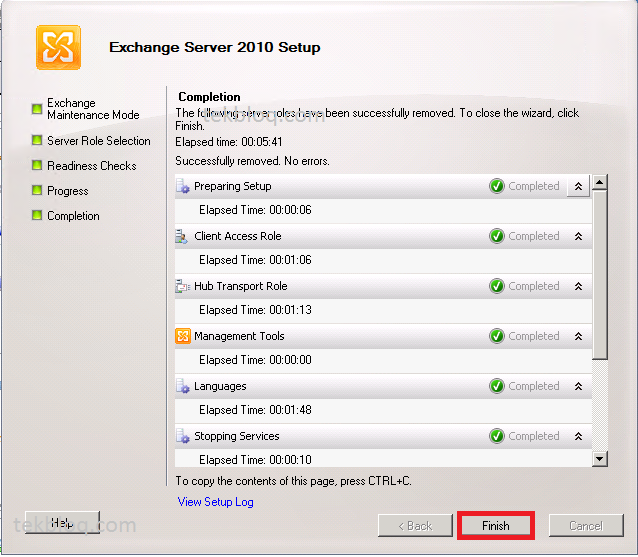Click the Cancel button
Viewport: 638px width, 557px height.
(586, 526)
